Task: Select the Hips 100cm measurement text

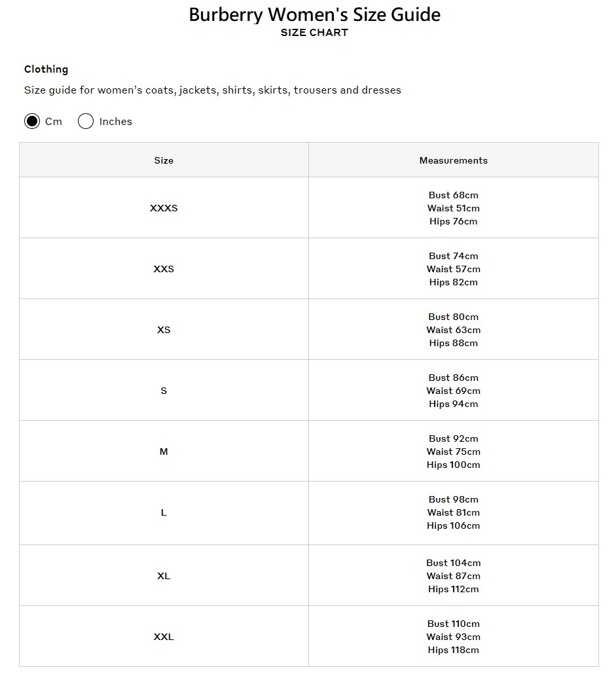Action: point(453,465)
